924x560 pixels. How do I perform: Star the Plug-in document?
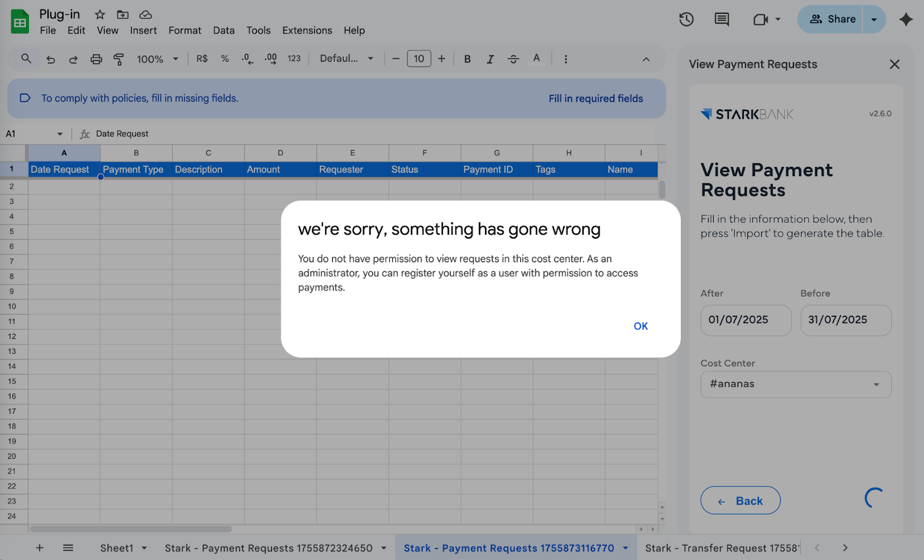point(100,14)
